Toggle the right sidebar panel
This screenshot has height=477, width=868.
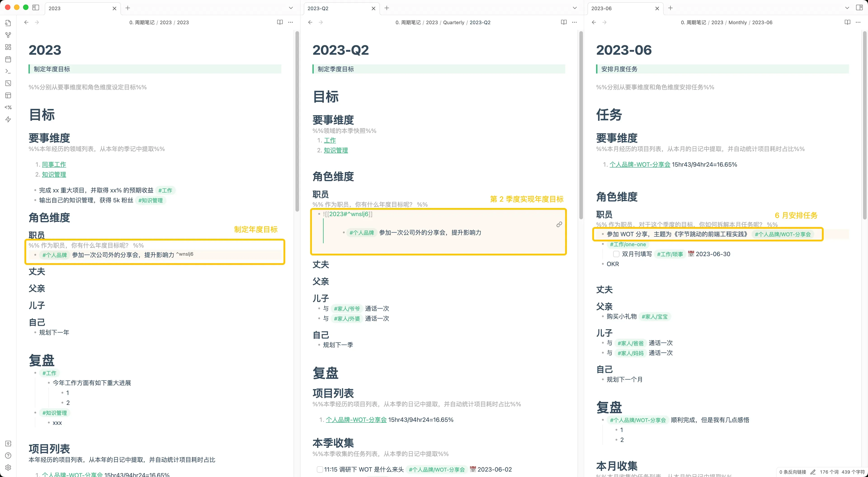point(859,8)
